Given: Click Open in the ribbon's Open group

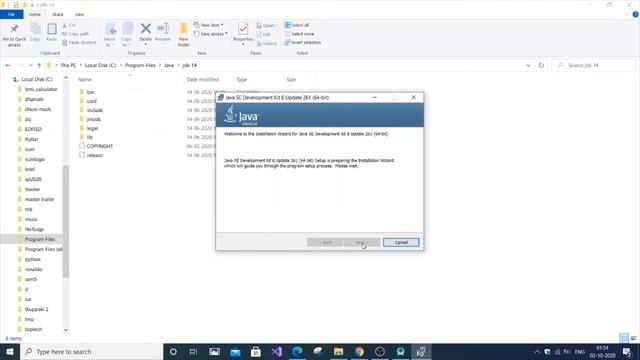Looking at the screenshot, I should [x=266, y=25].
